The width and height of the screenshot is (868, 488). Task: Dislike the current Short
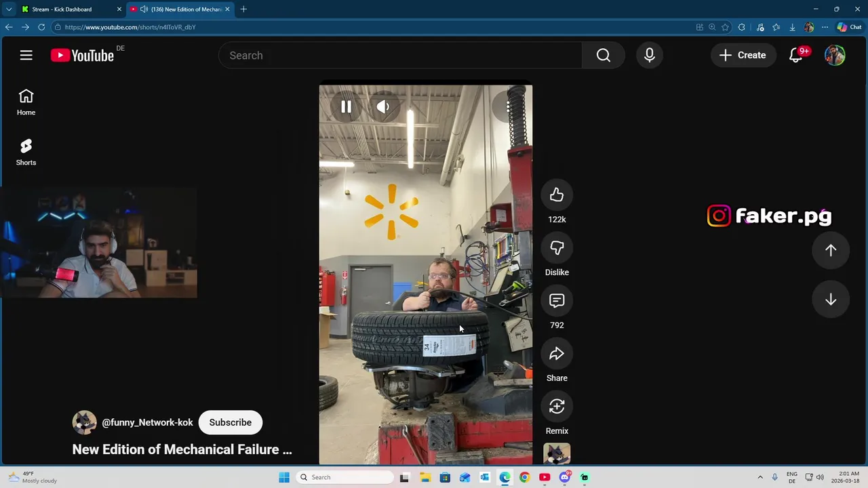(x=557, y=248)
